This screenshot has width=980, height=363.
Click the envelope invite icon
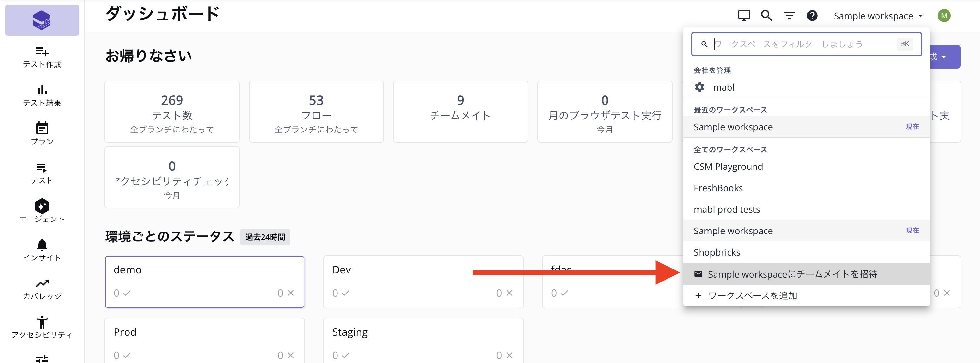pyautogui.click(x=698, y=274)
